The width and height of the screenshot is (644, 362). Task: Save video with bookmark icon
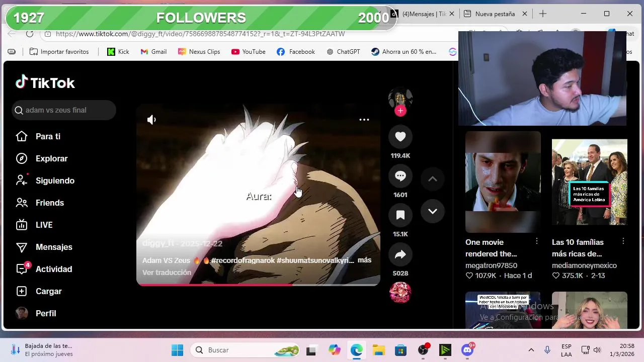pyautogui.click(x=400, y=215)
